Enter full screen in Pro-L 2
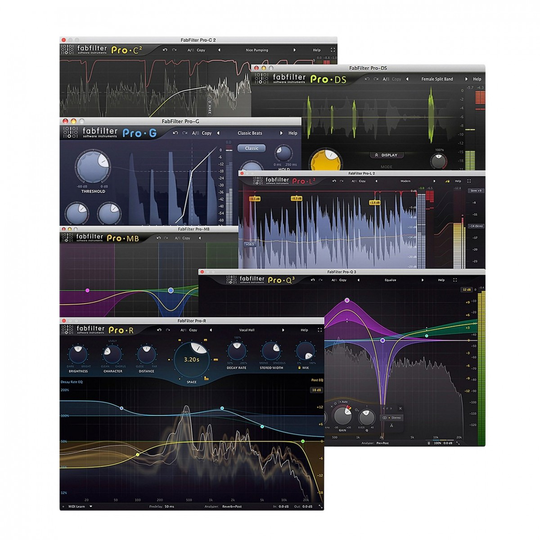 469,181
